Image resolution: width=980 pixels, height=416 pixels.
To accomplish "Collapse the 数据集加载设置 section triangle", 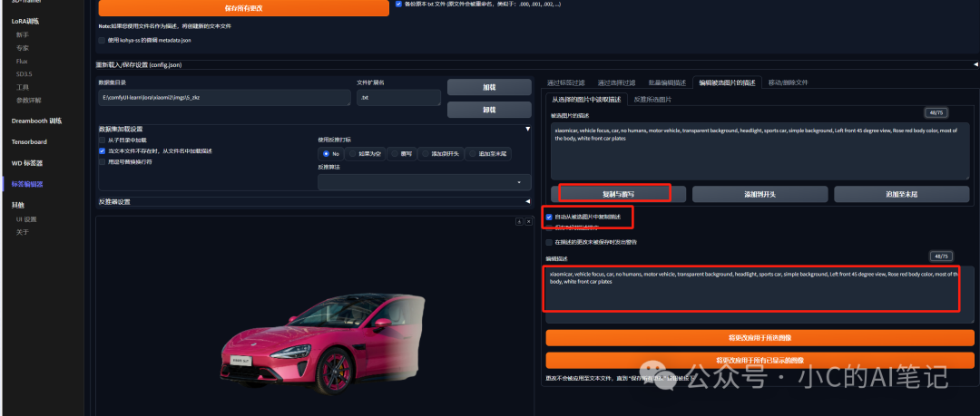I will pyautogui.click(x=527, y=129).
